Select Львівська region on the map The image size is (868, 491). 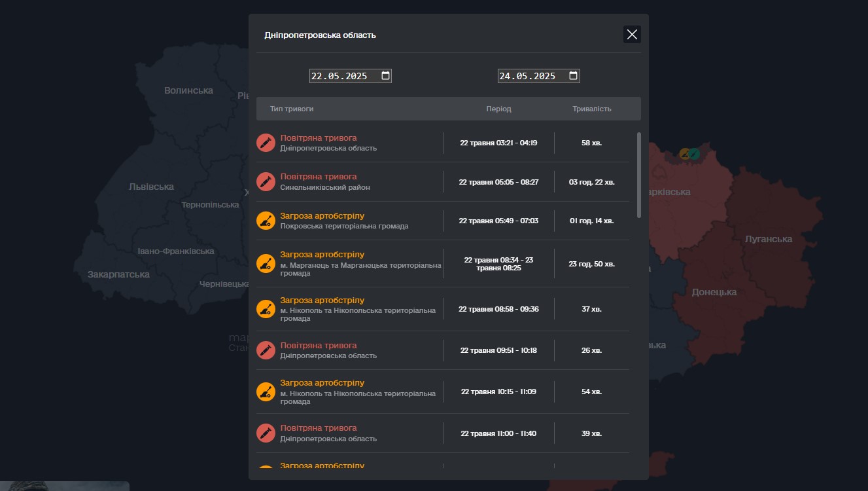[x=151, y=187]
